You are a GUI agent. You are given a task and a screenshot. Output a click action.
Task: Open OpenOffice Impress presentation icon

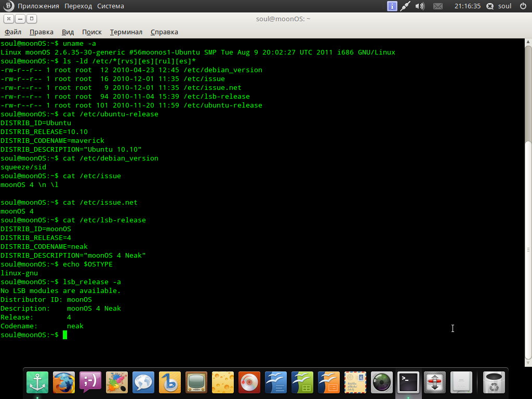[328, 382]
